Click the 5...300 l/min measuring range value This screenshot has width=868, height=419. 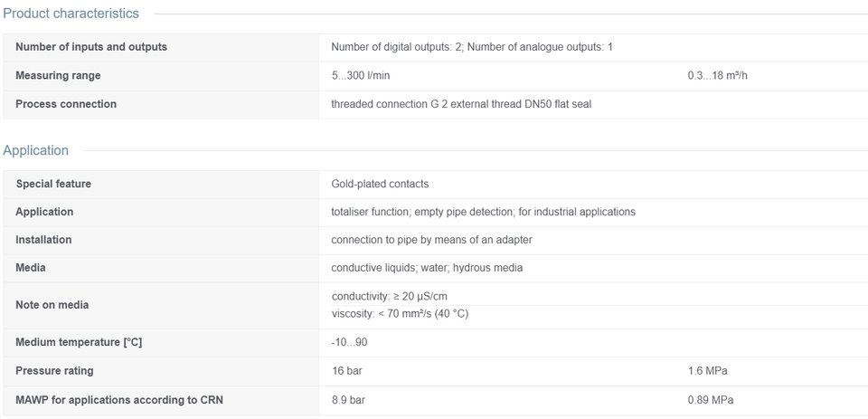[361, 75]
